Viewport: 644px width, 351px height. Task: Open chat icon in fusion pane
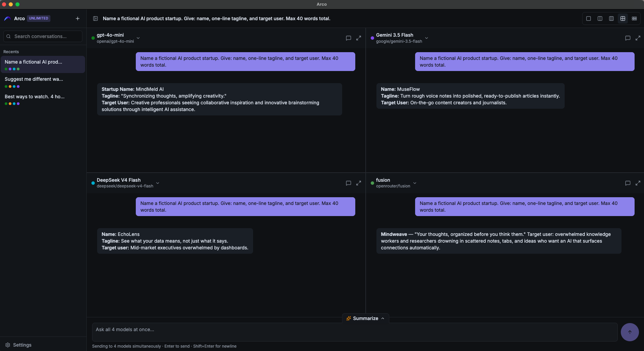tap(628, 183)
